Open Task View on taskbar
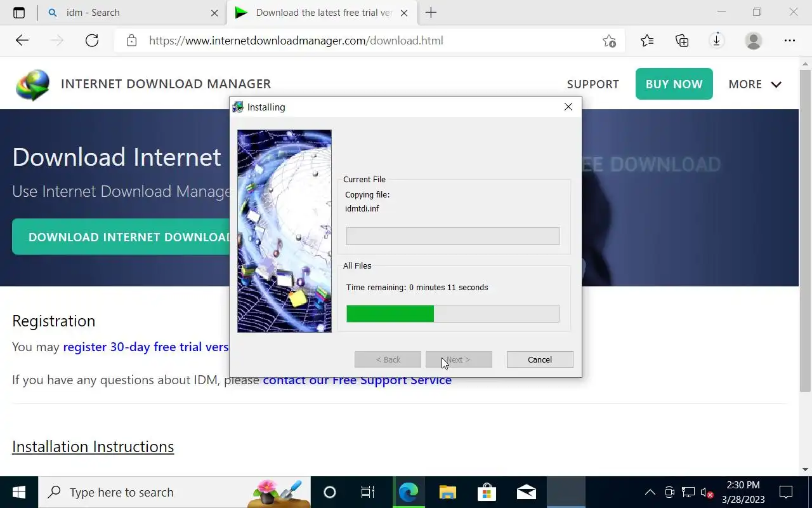This screenshot has width=812, height=508. pos(368,492)
